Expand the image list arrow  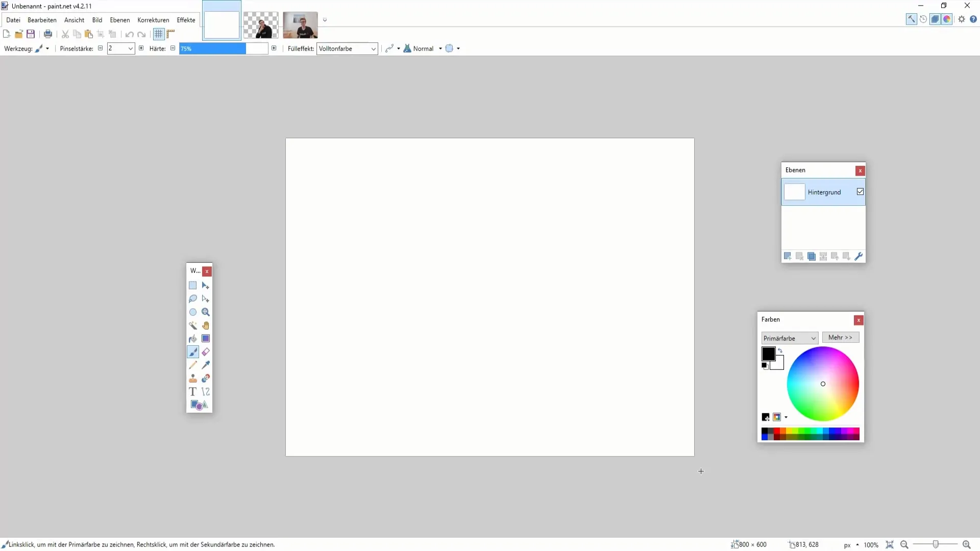(325, 20)
